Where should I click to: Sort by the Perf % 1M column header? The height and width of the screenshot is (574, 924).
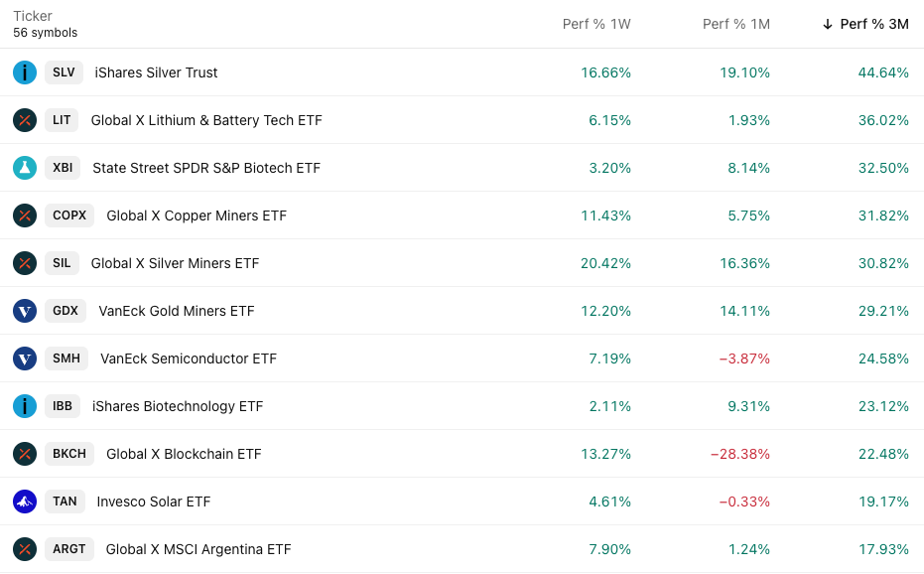tap(735, 24)
